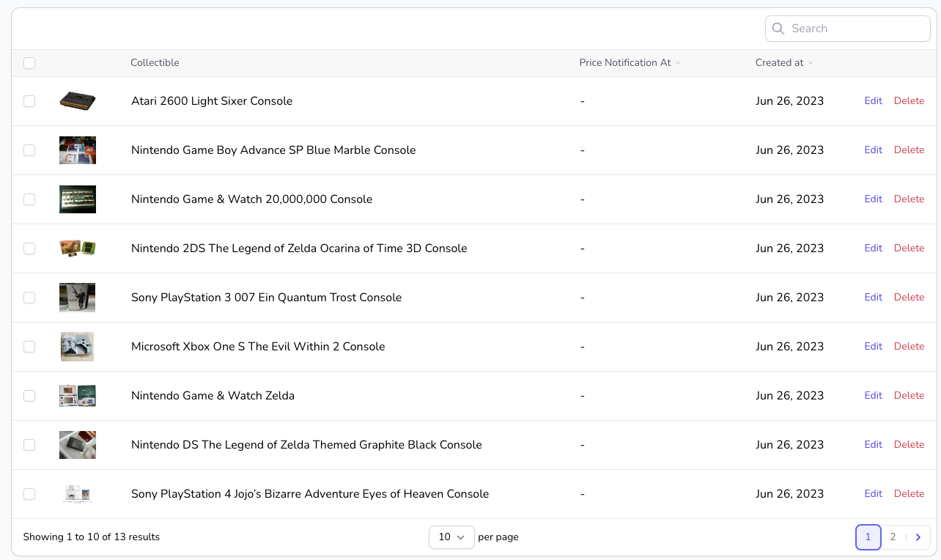Click the text Atari 2600 Light Sixer Console
The width and height of the screenshot is (941, 560).
212,101
